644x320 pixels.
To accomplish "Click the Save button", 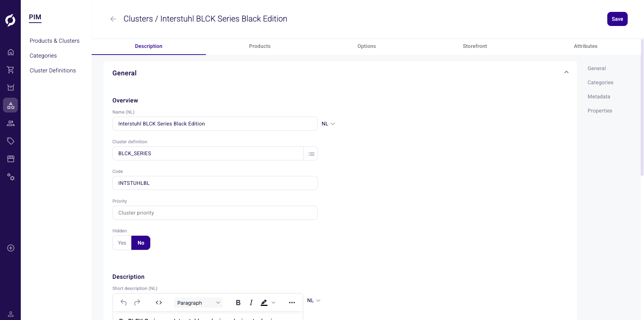I will point(617,19).
